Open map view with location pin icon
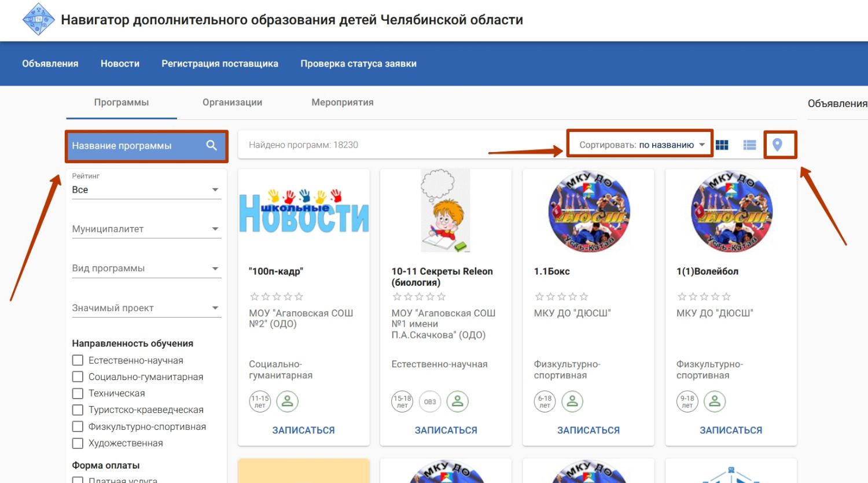 coord(777,145)
